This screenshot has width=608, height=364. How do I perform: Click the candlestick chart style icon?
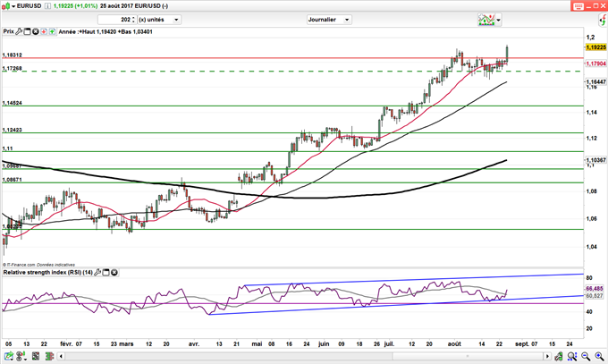5,6
